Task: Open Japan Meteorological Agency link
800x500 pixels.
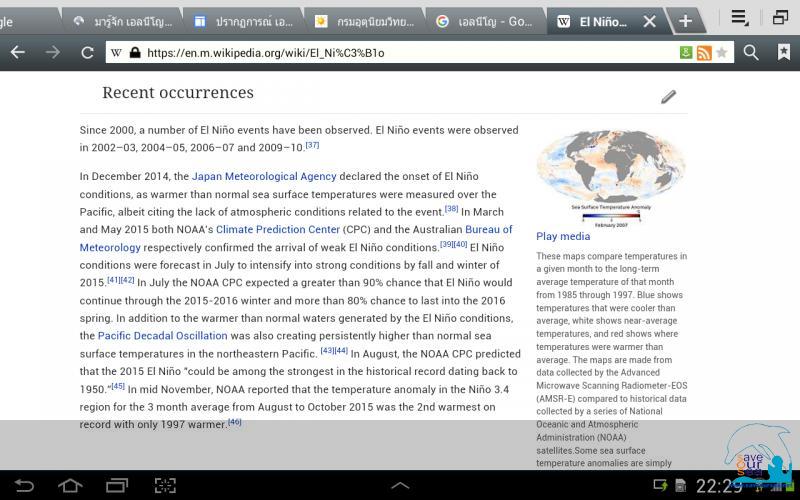Action: click(x=264, y=177)
